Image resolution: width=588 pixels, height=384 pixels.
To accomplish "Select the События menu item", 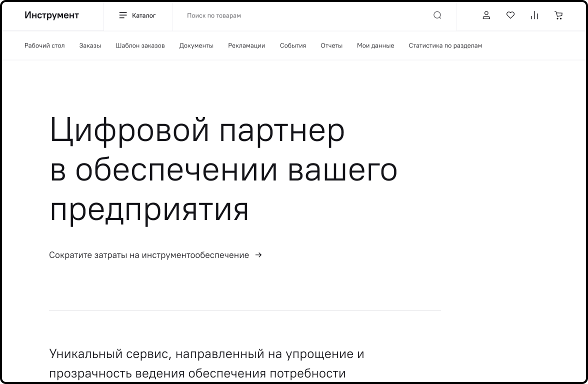I will (293, 46).
